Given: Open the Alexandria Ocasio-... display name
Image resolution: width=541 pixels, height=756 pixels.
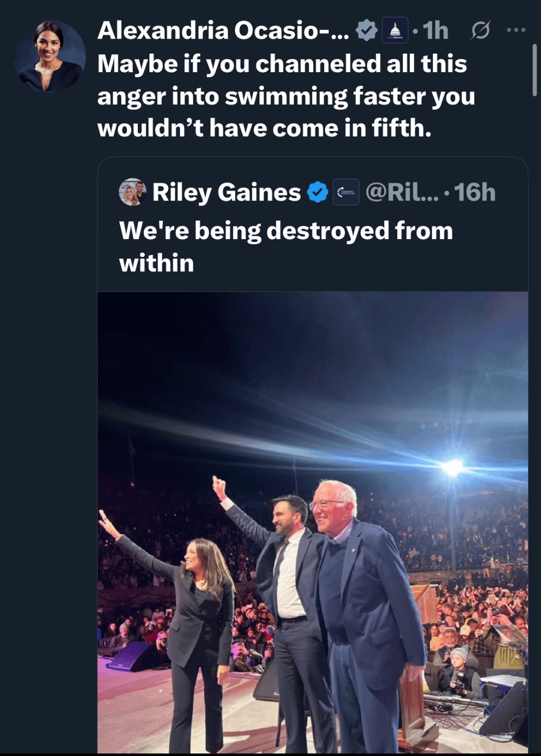Looking at the screenshot, I should click(223, 31).
